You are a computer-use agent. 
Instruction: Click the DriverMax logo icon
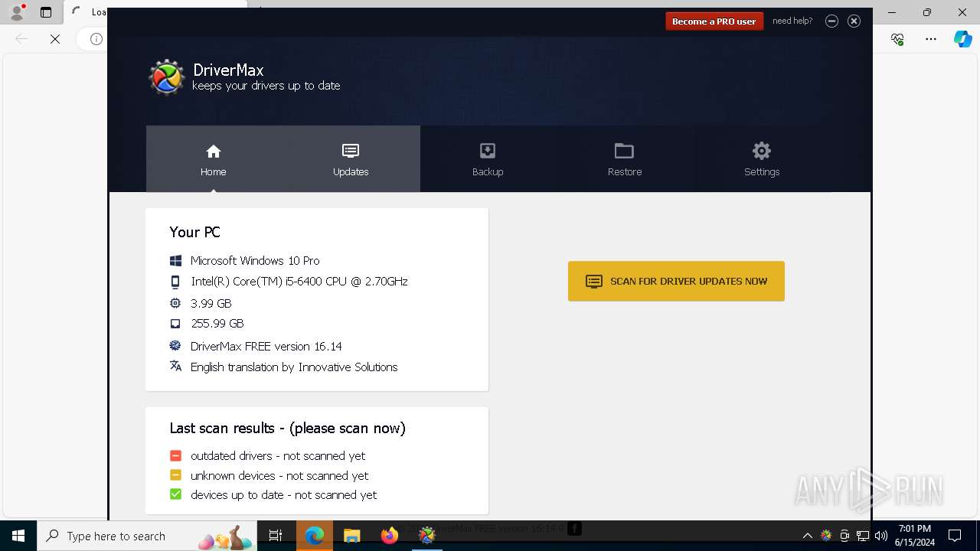point(167,77)
